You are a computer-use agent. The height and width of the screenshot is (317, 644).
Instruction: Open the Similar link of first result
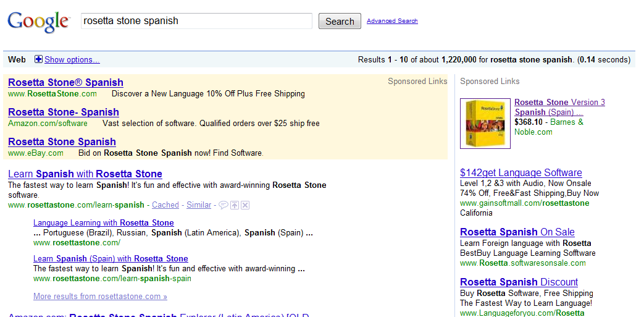point(199,205)
